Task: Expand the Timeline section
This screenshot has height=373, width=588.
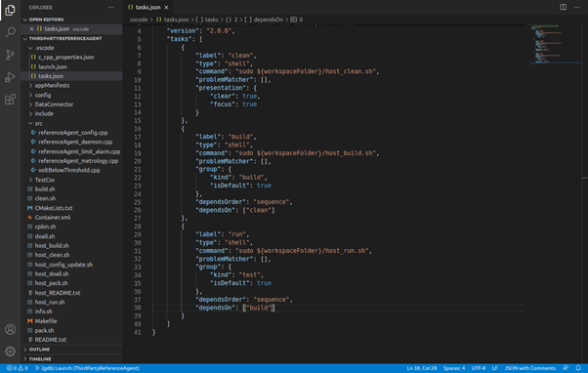Action: point(40,359)
